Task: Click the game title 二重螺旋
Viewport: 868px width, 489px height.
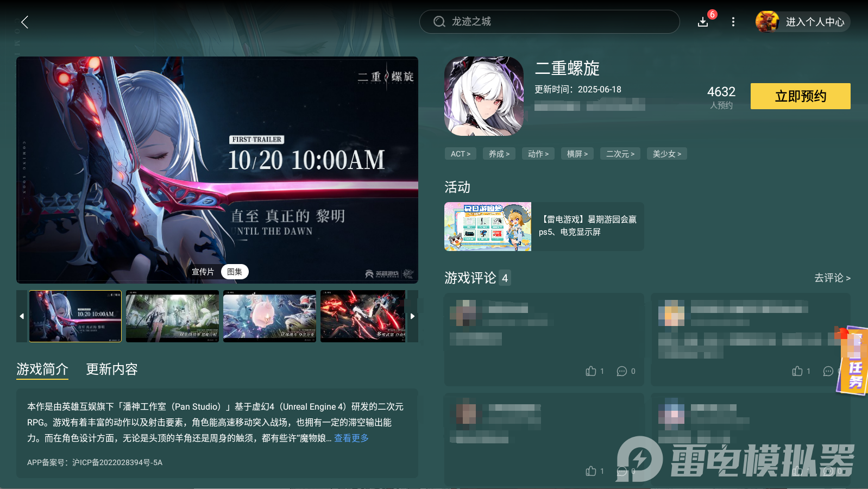Action: click(567, 68)
